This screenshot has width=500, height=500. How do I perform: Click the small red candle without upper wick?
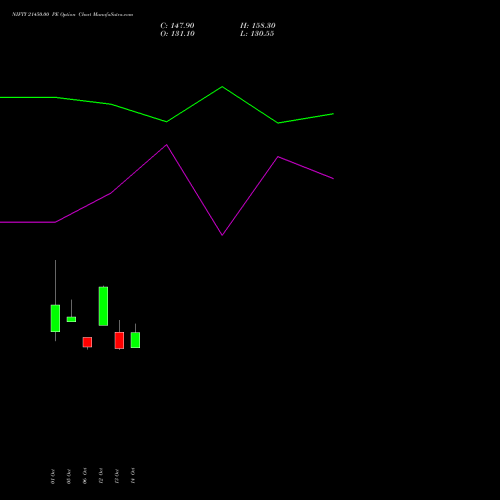point(87,342)
